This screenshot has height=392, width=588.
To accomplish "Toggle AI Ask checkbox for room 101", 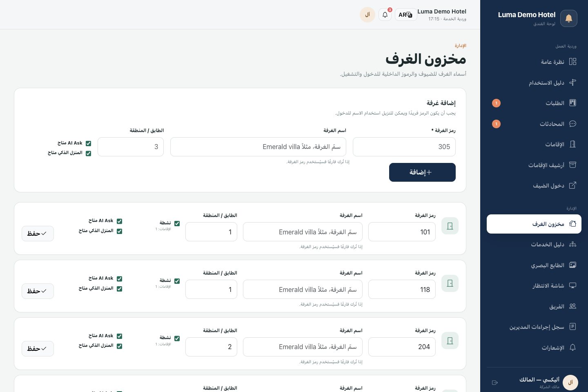I will click(x=119, y=221).
